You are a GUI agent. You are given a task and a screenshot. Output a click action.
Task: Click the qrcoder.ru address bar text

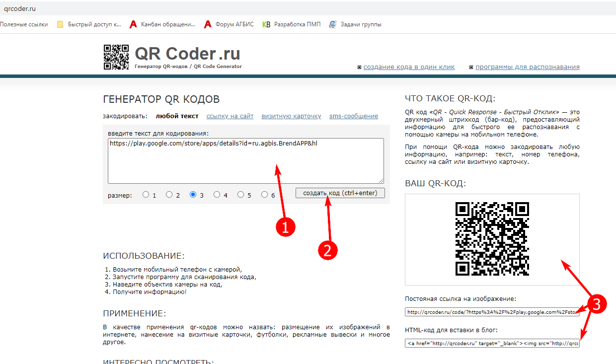click(20, 8)
